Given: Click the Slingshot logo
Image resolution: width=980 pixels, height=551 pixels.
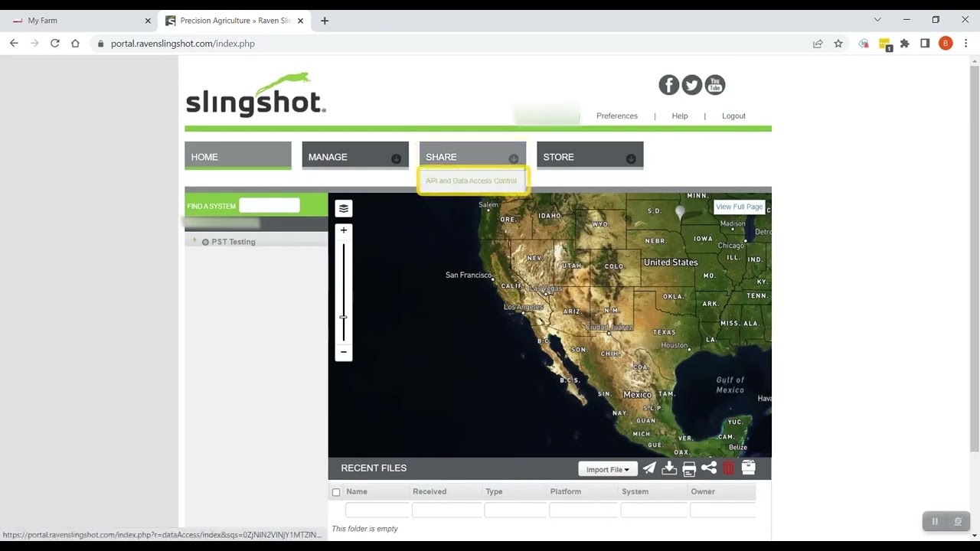Looking at the screenshot, I should click(x=256, y=95).
